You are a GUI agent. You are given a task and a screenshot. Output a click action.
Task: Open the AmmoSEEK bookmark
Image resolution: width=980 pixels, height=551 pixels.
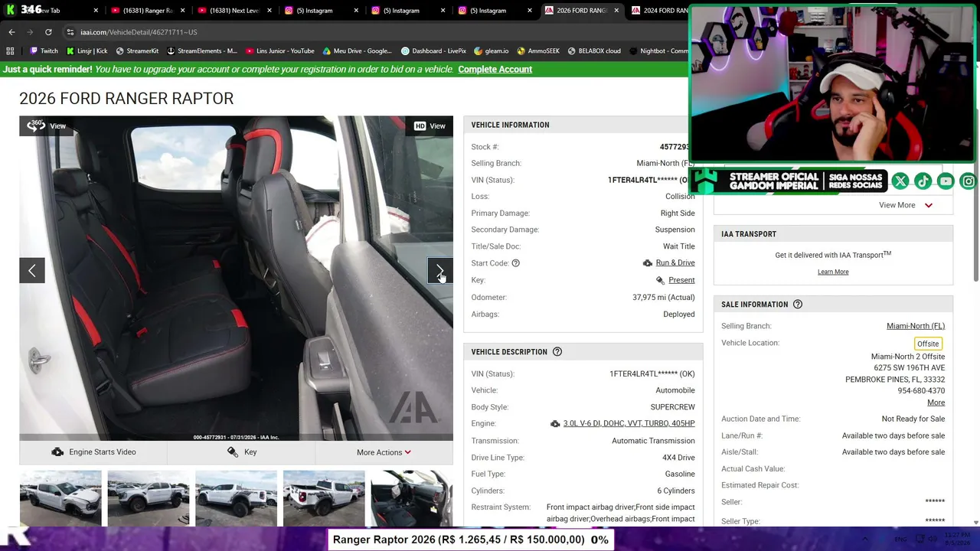pos(538,51)
